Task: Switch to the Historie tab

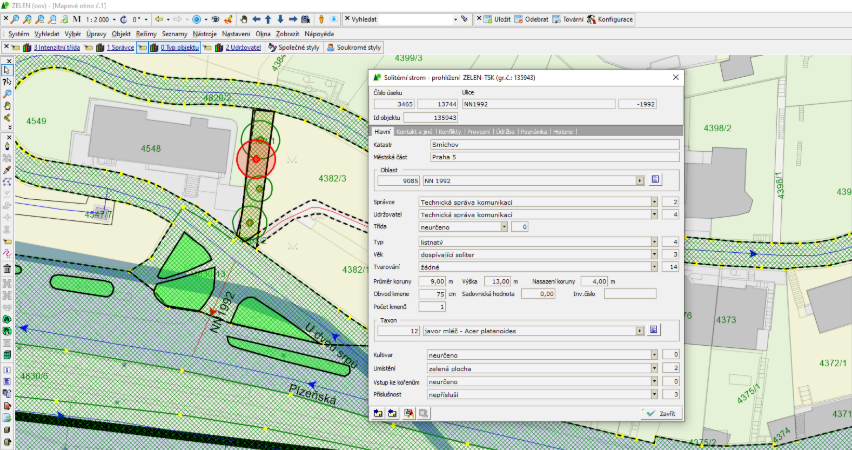Action: click(x=563, y=132)
